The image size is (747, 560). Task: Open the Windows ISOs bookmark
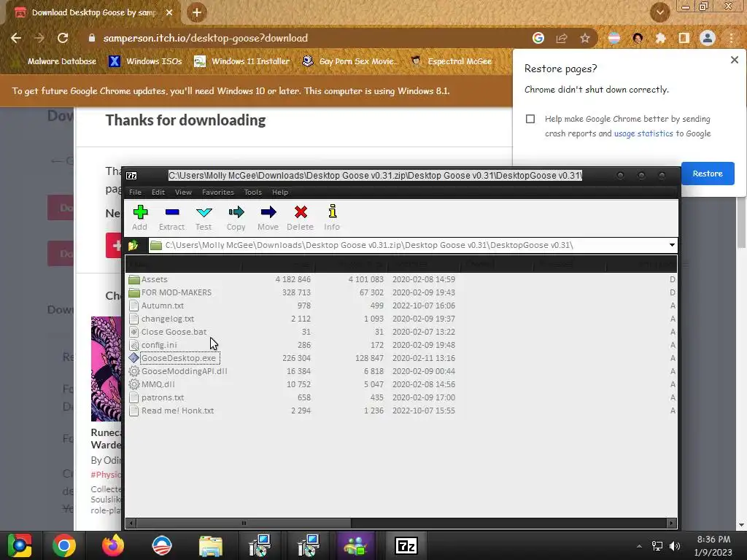coord(145,61)
